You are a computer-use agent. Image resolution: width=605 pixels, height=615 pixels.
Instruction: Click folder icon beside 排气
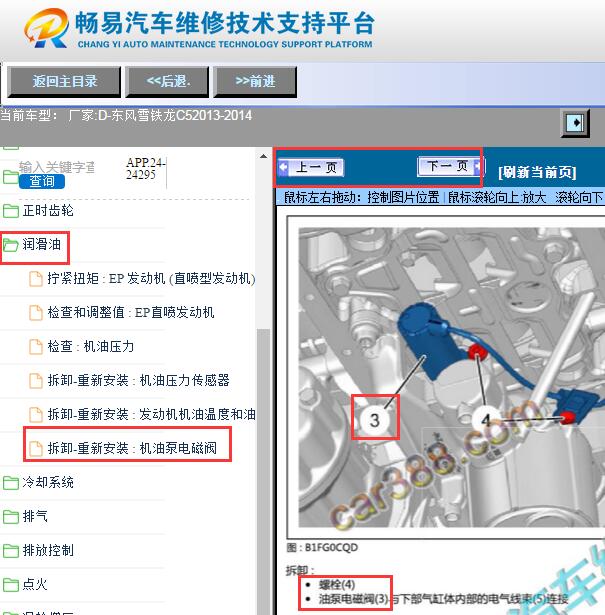(x=11, y=517)
